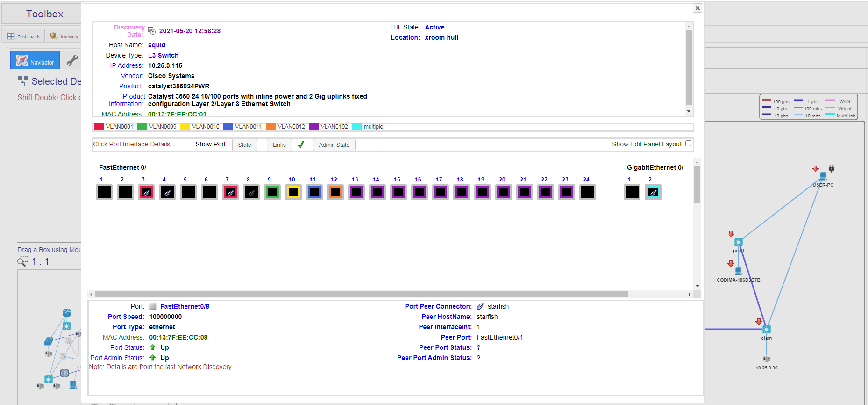Open the wrench tools tab icon
The image size is (868, 405).
point(72,60)
